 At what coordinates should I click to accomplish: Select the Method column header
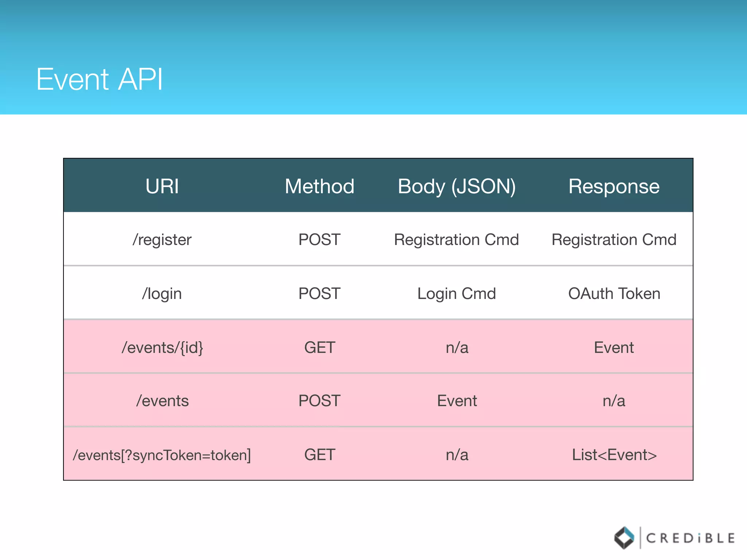click(320, 186)
